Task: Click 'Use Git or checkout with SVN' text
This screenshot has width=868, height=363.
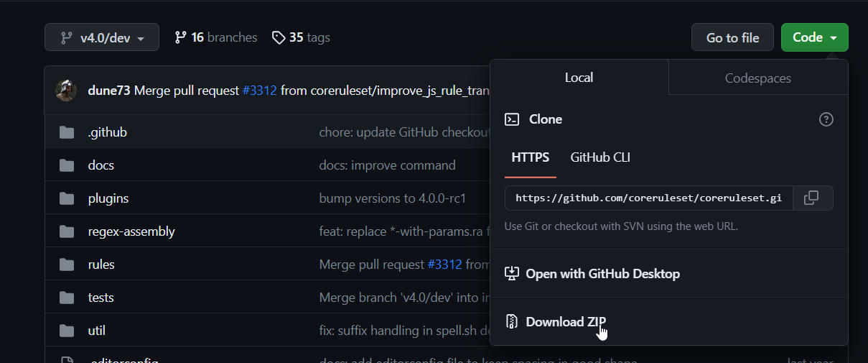Action: (x=621, y=226)
